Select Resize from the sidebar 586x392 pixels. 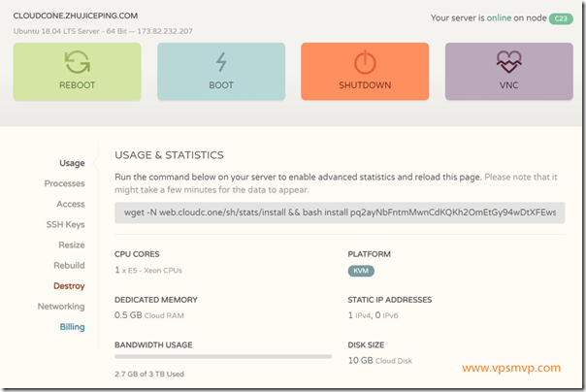71,245
